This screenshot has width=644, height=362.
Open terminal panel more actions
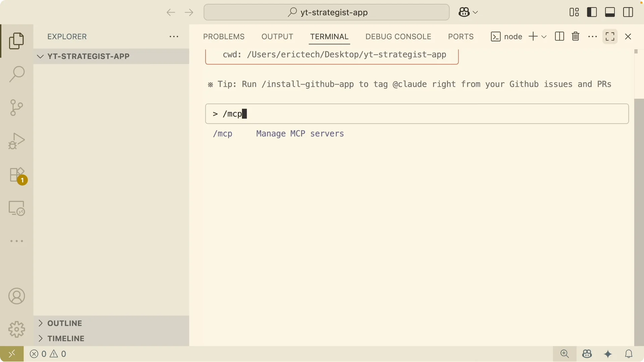593,37
